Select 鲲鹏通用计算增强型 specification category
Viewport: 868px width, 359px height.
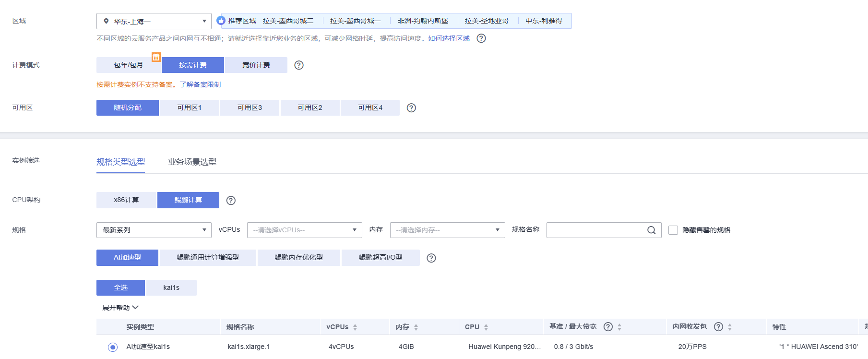point(208,258)
